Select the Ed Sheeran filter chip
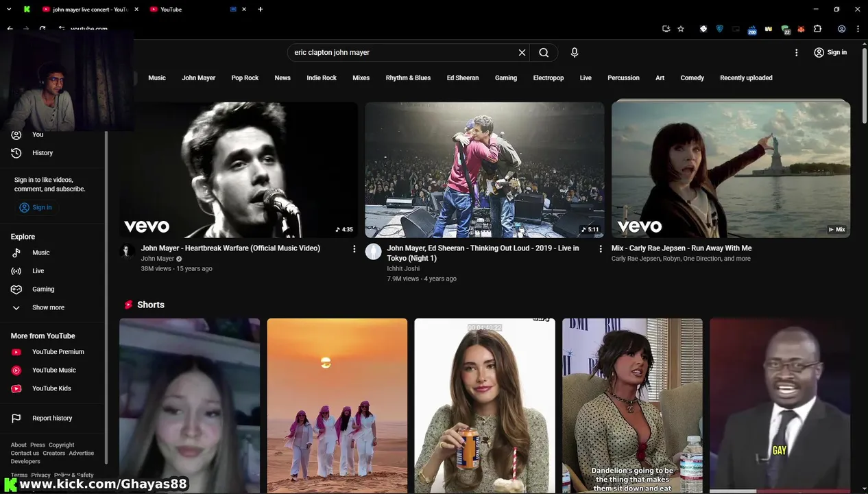Image resolution: width=868 pixels, height=494 pixels. click(x=463, y=78)
